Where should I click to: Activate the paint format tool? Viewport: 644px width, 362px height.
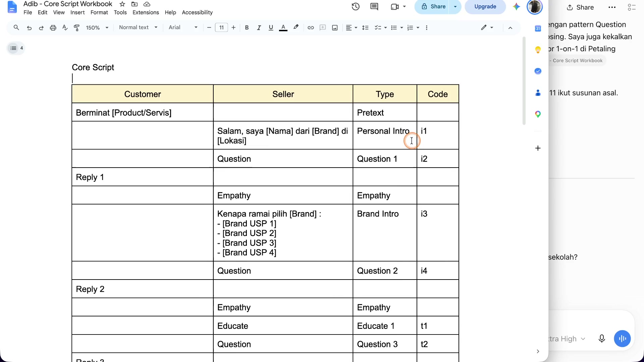pyautogui.click(x=77, y=27)
